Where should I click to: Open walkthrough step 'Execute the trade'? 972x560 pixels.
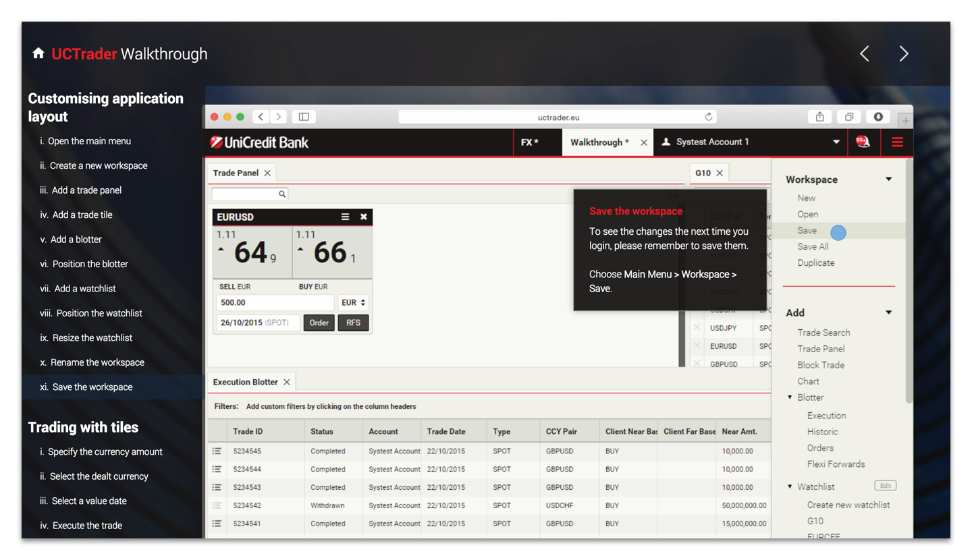[87, 526]
